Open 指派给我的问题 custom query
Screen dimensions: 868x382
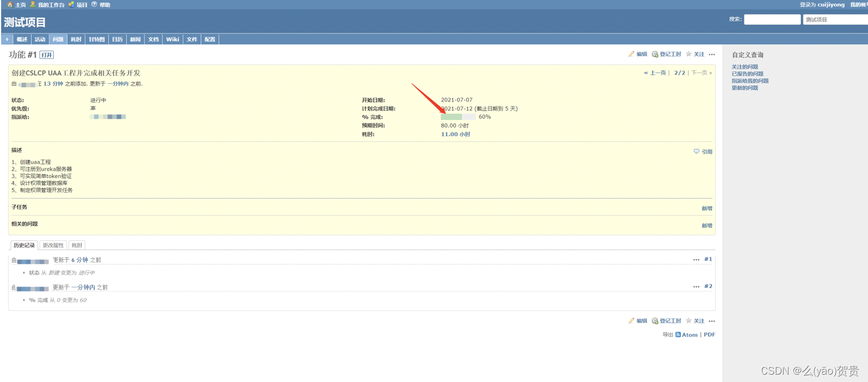pyautogui.click(x=750, y=80)
